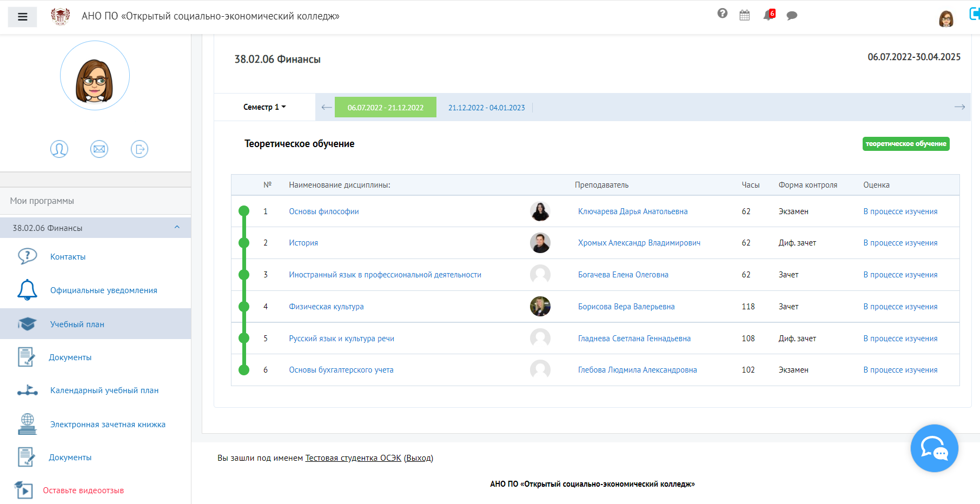
Task: Open messages speech bubble icon
Action: pos(792,16)
